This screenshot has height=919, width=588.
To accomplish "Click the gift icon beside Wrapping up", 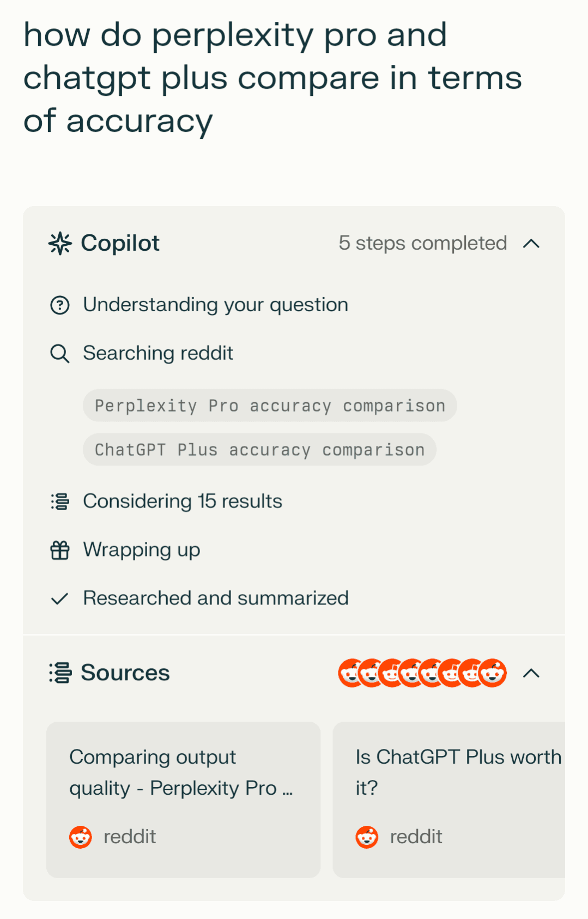I will pyautogui.click(x=59, y=551).
